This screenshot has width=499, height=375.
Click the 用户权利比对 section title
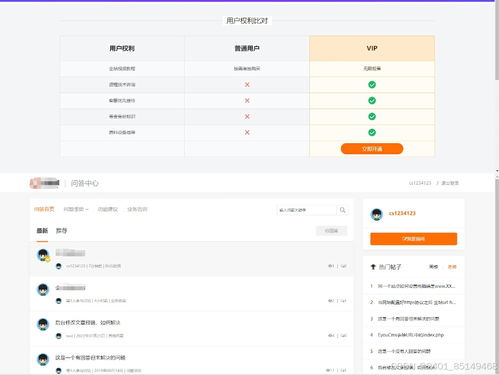pyautogui.click(x=247, y=21)
